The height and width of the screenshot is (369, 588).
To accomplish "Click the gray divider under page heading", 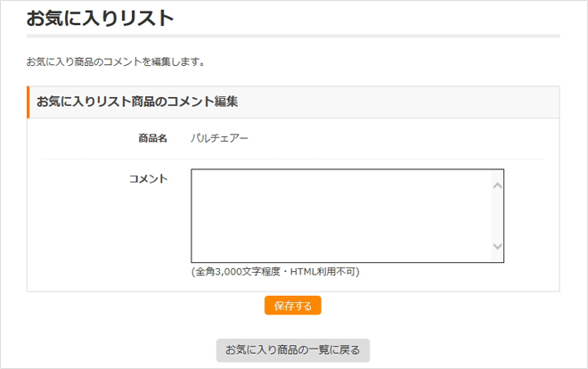I will coord(292,37).
